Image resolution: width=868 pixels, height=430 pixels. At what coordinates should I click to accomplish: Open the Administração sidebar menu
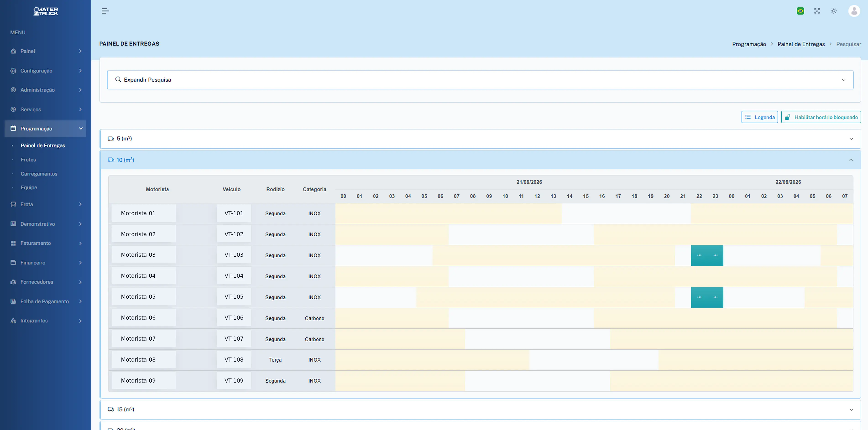(x=45, y=90)
